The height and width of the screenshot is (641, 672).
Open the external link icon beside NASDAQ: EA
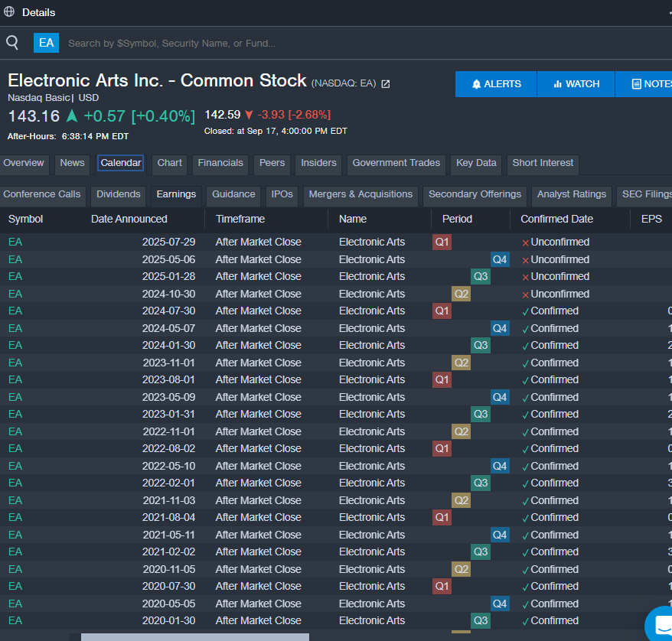pos(386,84)
